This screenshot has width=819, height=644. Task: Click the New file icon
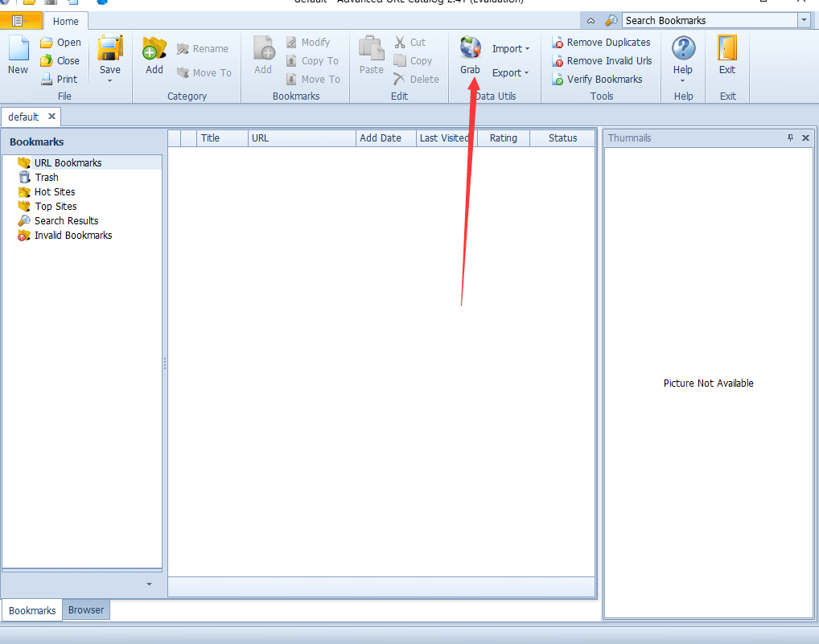coord(18,51)
